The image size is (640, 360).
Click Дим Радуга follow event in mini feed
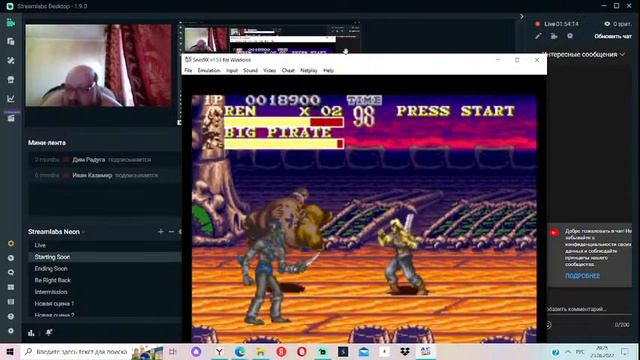tap(104, 160)
